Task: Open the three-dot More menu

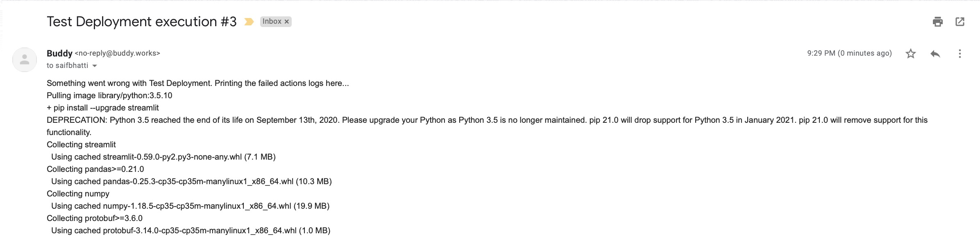Action: pyautogui.click(x=960, y=54)
